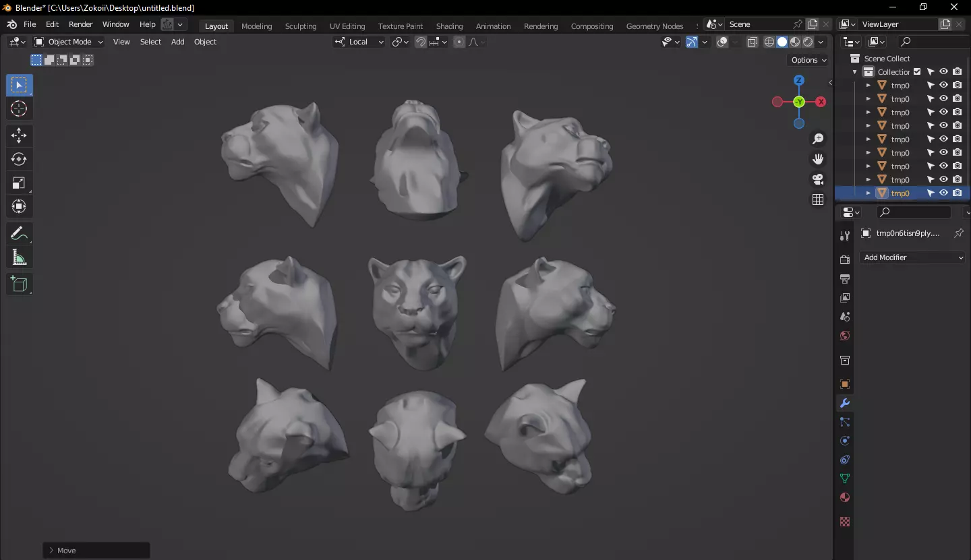This screenshot has width=971, height=560.
Task: Select the Measure tool
Action: pos(19,257)
